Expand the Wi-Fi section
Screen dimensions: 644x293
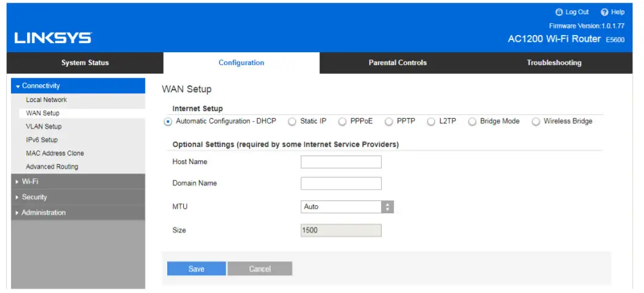78,181
